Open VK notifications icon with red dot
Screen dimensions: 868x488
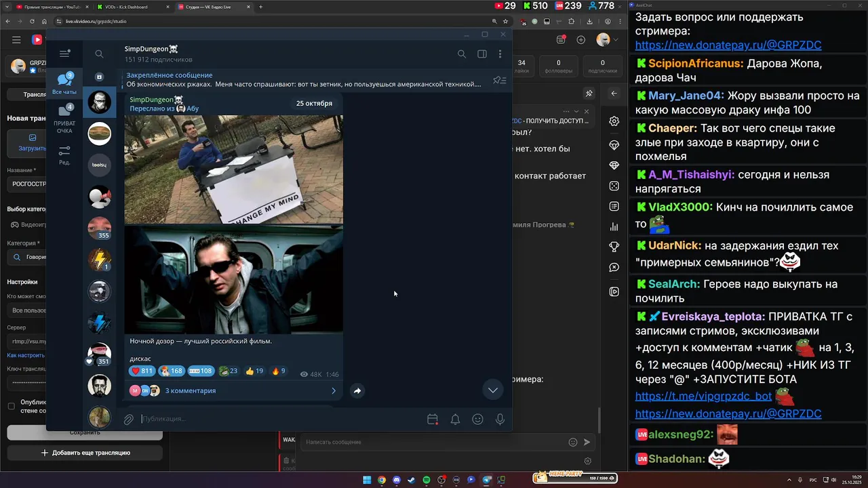click(561, 40)
